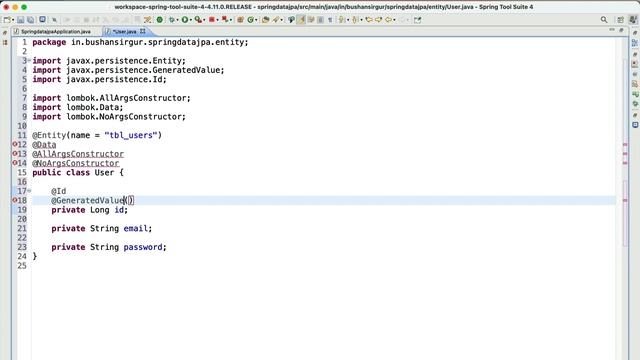Image resolution: width=640 pixels, height=360 pixels.
Task: Click the Last Edit Location arrow icon
Action: (369, 20)
